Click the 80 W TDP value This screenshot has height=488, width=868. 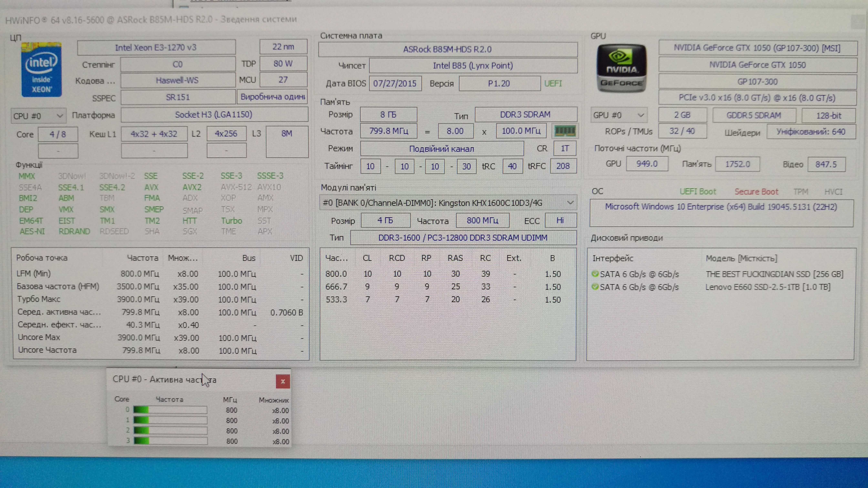pyautogui.click(x=283, y=63)
